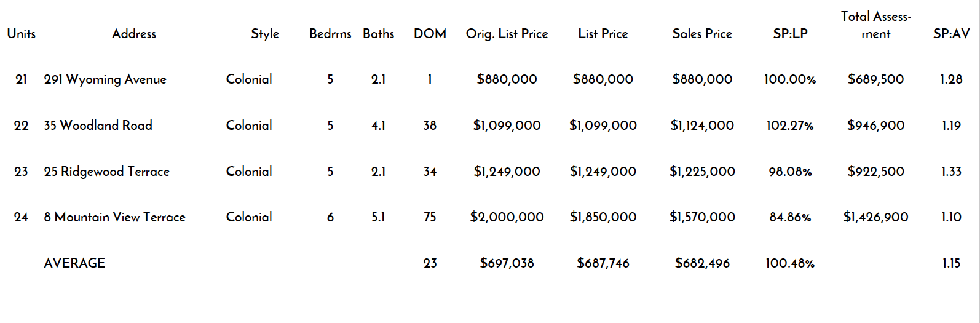
Task: Select the 1.33 SP:AV value
Action: point(951,172)
